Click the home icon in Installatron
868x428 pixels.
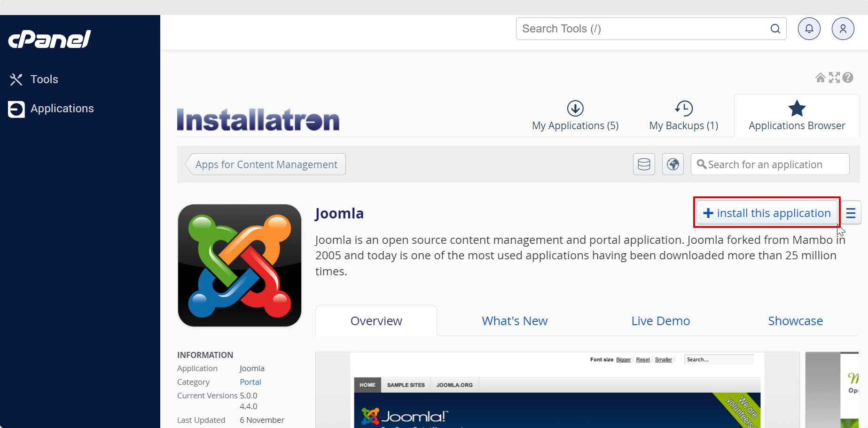(820, 78)
